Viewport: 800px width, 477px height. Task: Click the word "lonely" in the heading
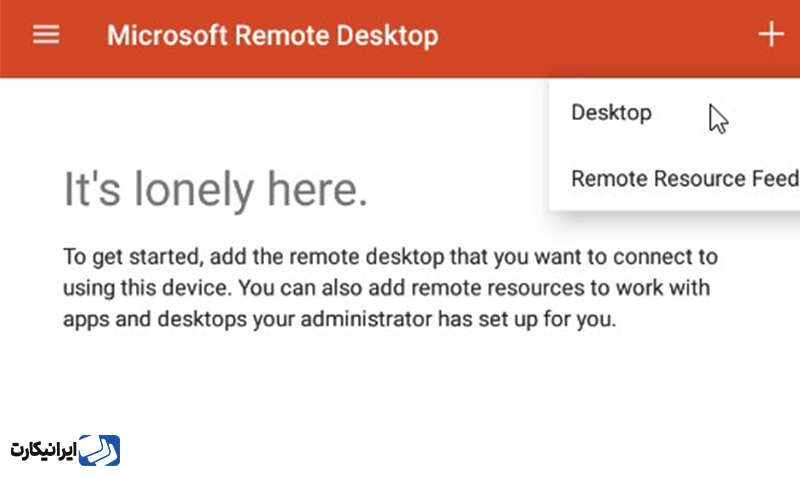194,191
